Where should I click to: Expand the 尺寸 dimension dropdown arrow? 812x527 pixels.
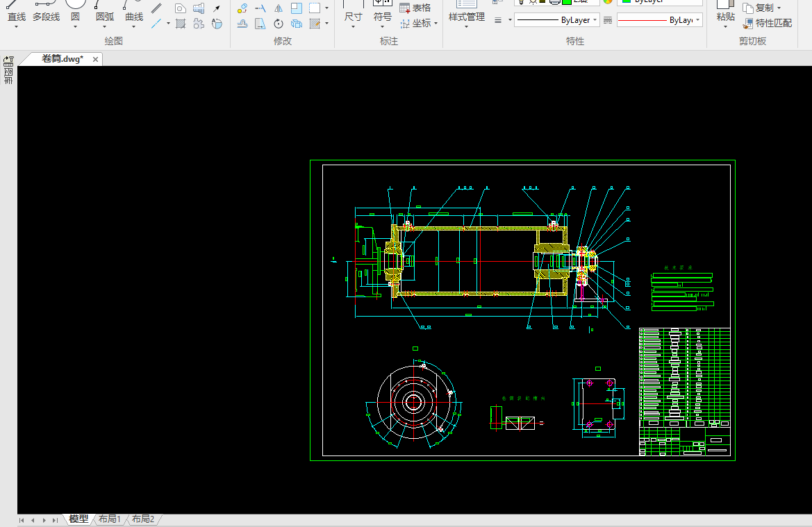point(353,28)
